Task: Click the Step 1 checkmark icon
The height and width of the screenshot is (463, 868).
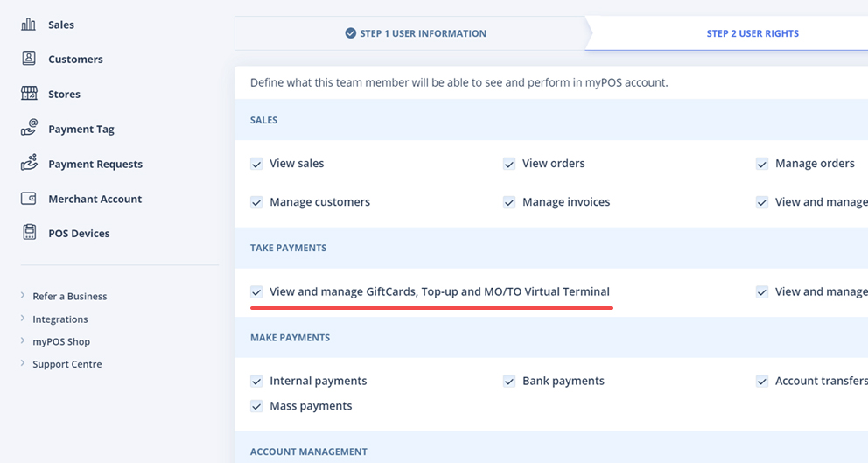Action: pyautogui.click(x=350, y=33)
